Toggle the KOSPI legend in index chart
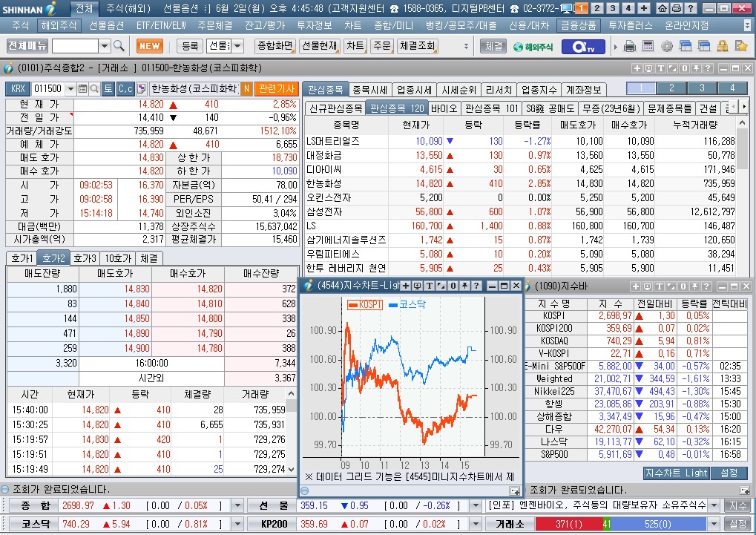The image size is (756, 535). (365, 304)
